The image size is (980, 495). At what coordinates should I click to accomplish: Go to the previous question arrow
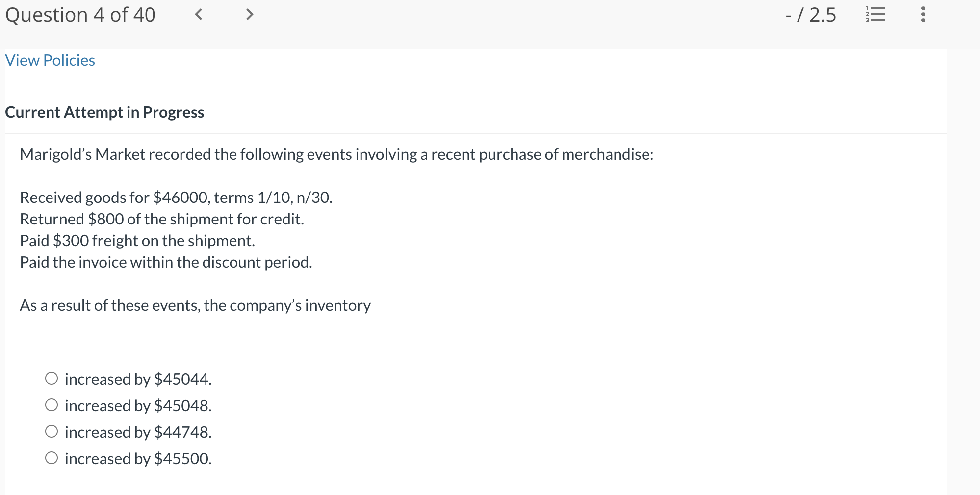tap(199, 15)
